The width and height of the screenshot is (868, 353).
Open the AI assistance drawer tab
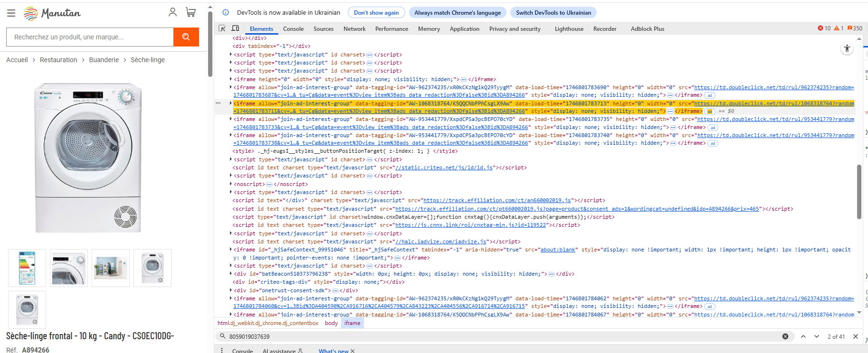click(283, 351)
